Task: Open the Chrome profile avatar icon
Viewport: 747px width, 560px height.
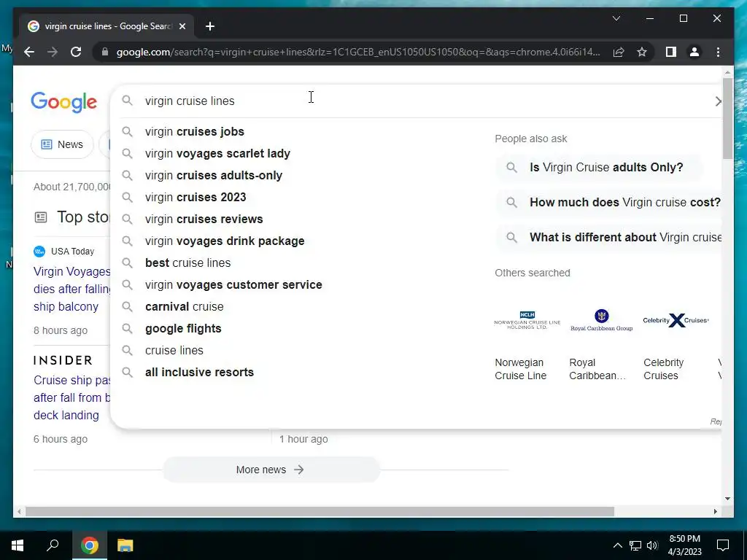Action: pos(694,52)
